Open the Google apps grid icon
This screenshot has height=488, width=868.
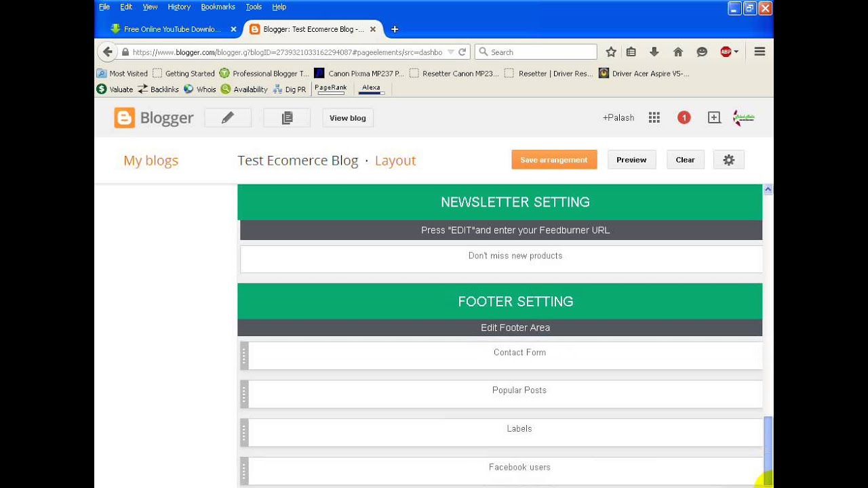(x=654, y=118)
